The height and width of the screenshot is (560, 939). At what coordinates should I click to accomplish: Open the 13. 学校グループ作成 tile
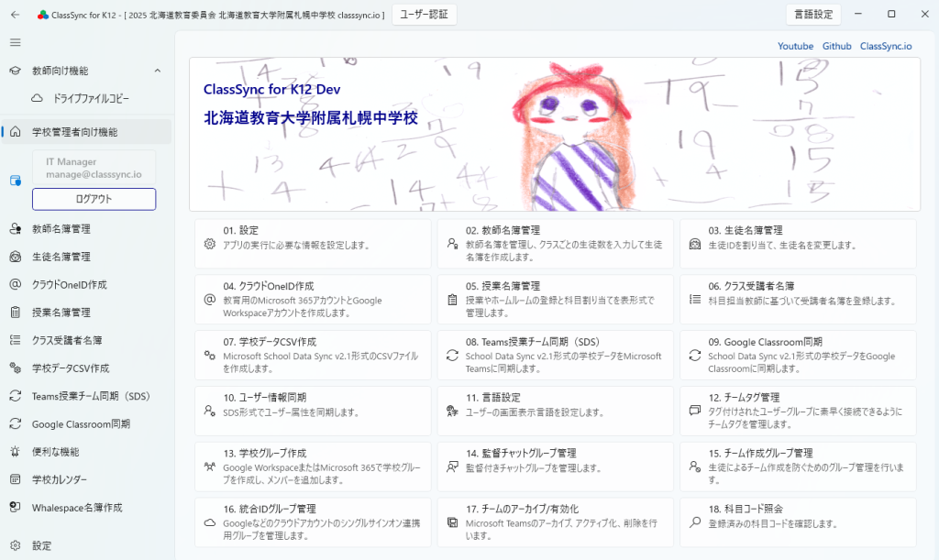(313, 466)
